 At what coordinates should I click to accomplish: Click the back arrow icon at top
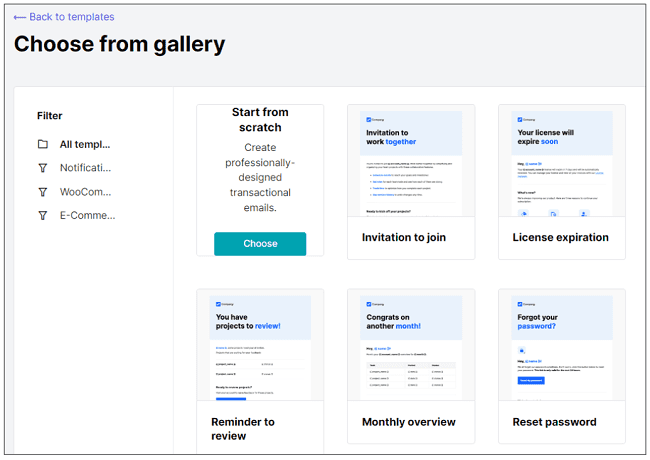19,17
